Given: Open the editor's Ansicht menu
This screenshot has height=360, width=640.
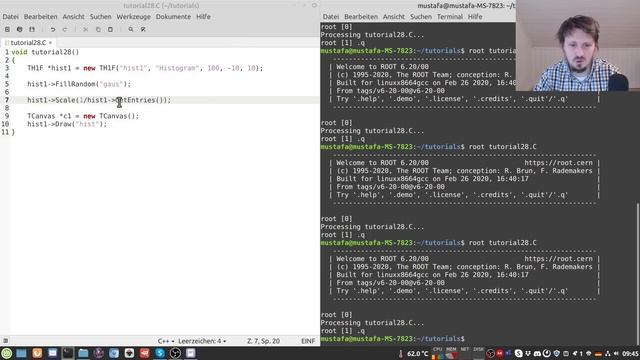Looking at the screenshot, I should pos(73,17).
